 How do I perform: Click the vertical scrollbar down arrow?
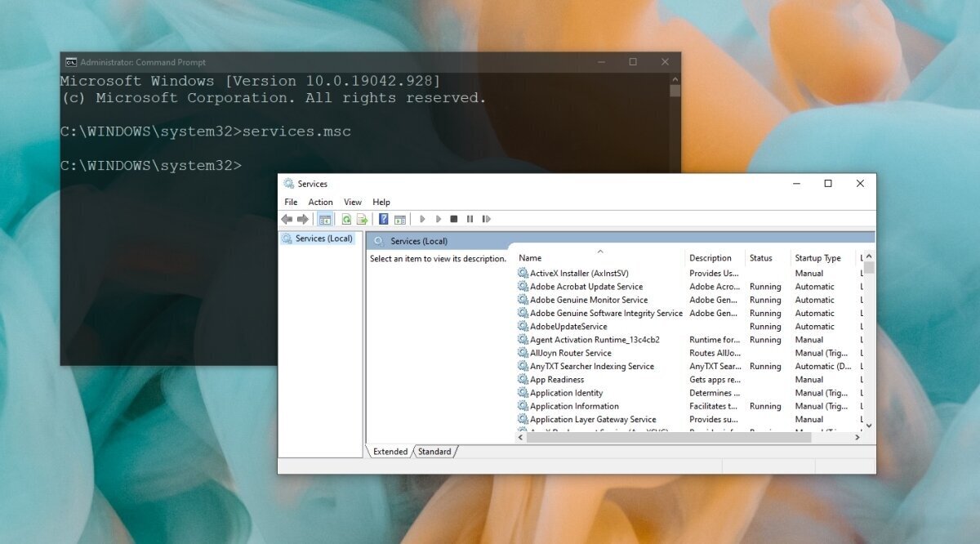click(868, 426)
